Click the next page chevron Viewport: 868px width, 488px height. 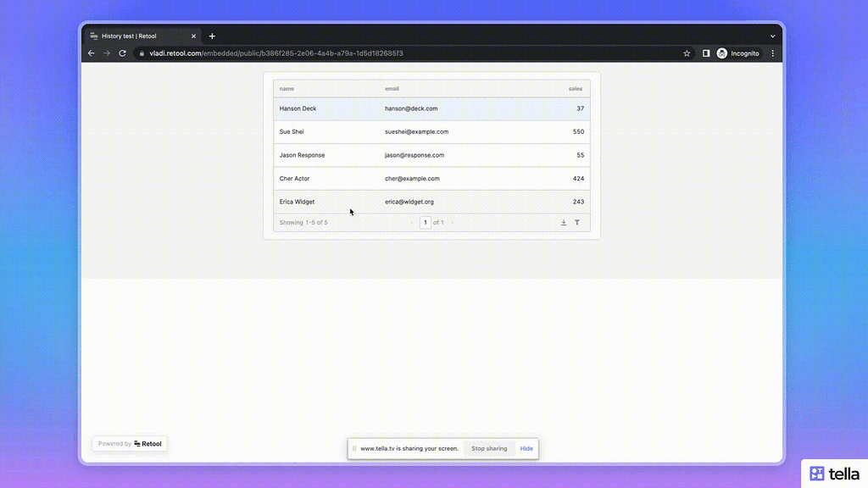point(452,222)
